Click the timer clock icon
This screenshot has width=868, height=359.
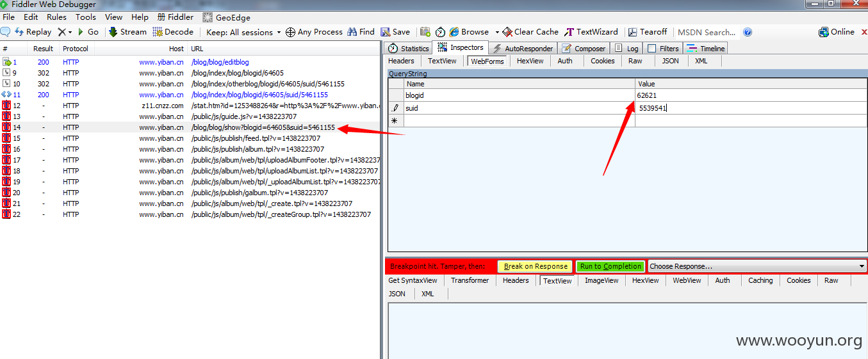pyautogui.click(x=440, y=32)
